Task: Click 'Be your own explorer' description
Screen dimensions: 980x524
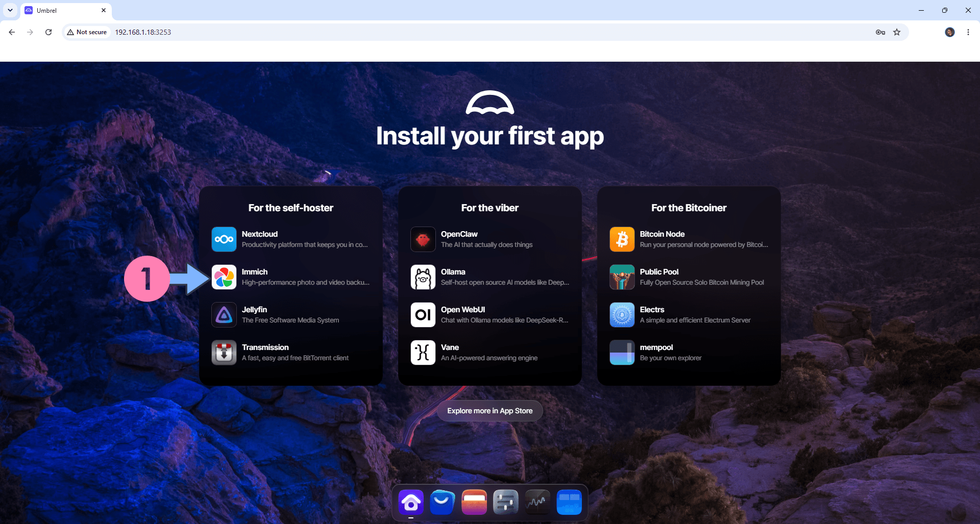Action: click(x=671, y=358)
